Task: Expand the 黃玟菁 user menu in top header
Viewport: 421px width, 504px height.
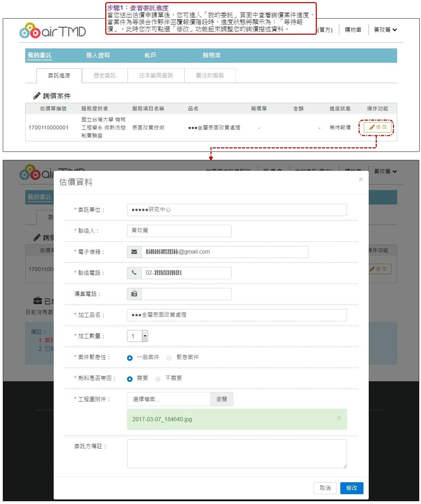Action: tap(385, 30)
